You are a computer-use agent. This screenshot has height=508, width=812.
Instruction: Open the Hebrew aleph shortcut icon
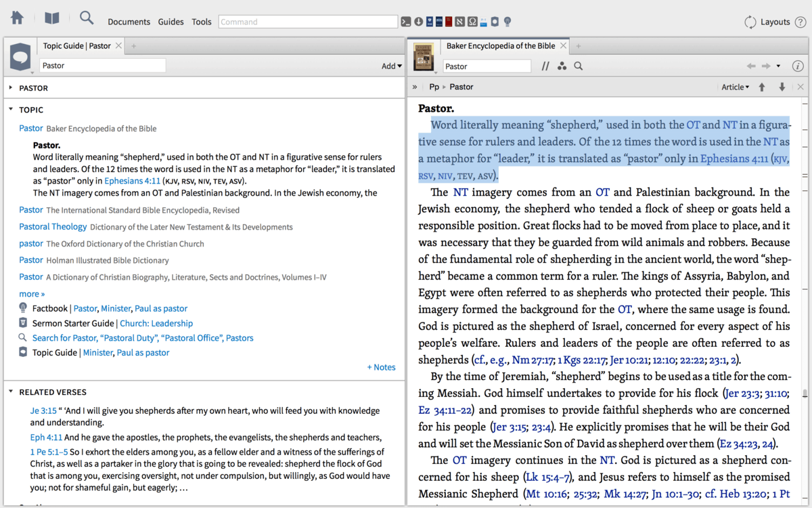coord(459,22)
